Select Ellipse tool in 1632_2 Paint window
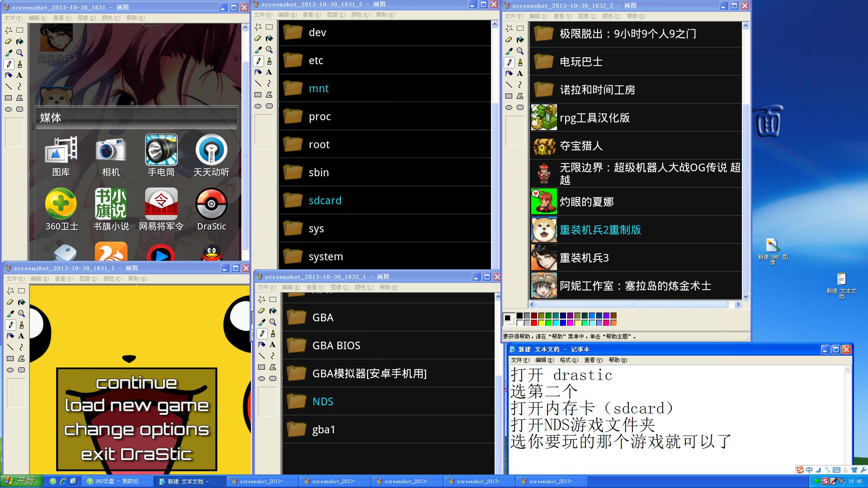 (509, 107)
